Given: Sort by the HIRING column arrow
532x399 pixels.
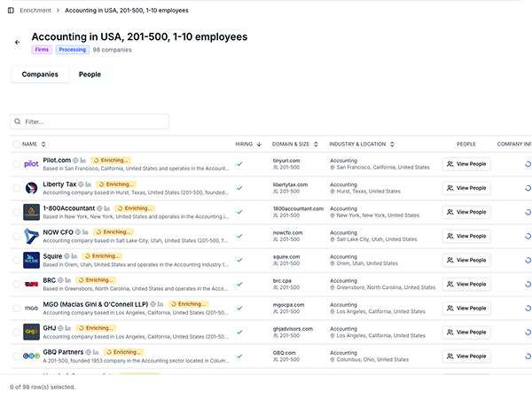Looking at the screenshot, I should (259, 144).
